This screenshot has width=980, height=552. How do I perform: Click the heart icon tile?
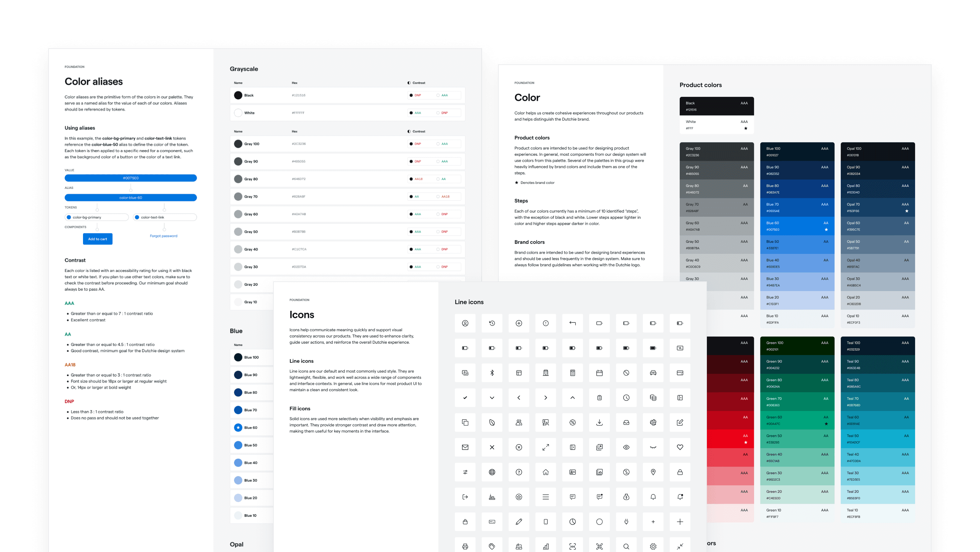[x=680, y=447]
